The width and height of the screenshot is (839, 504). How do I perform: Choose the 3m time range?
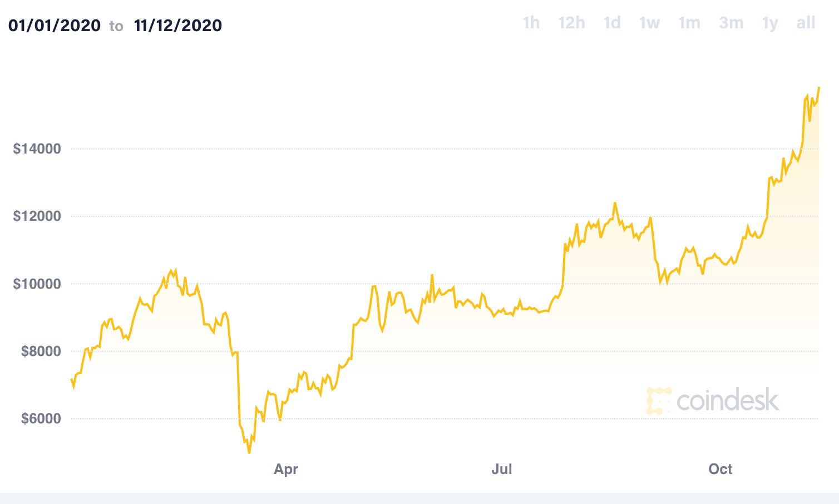731,23
